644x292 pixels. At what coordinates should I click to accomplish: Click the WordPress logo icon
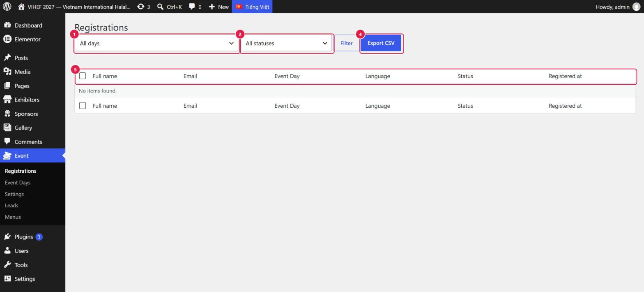click(7, 7)
